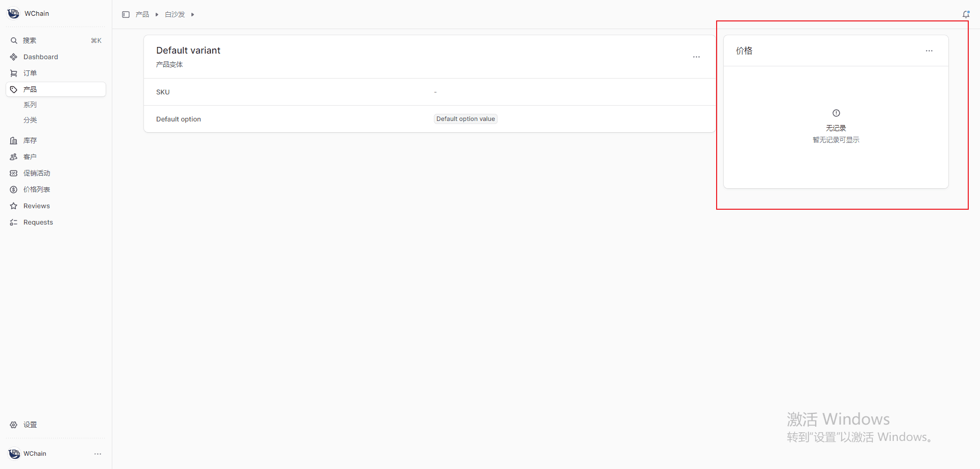The height and width of the screenshot is (469, 980).
Task: Open 客户 customers page
Action: pos(30,157)
